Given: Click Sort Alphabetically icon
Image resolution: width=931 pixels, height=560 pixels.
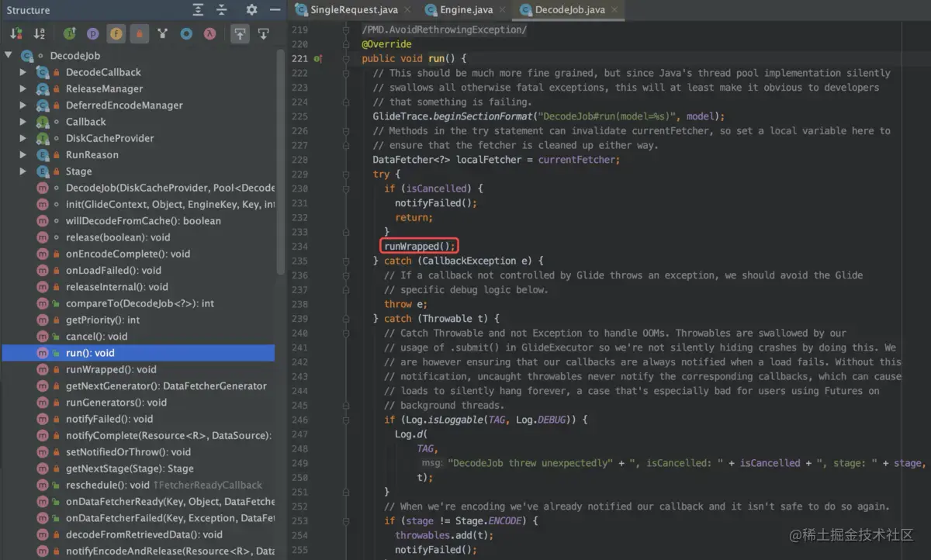Looking at the screenshot, I should pos(40,33).
